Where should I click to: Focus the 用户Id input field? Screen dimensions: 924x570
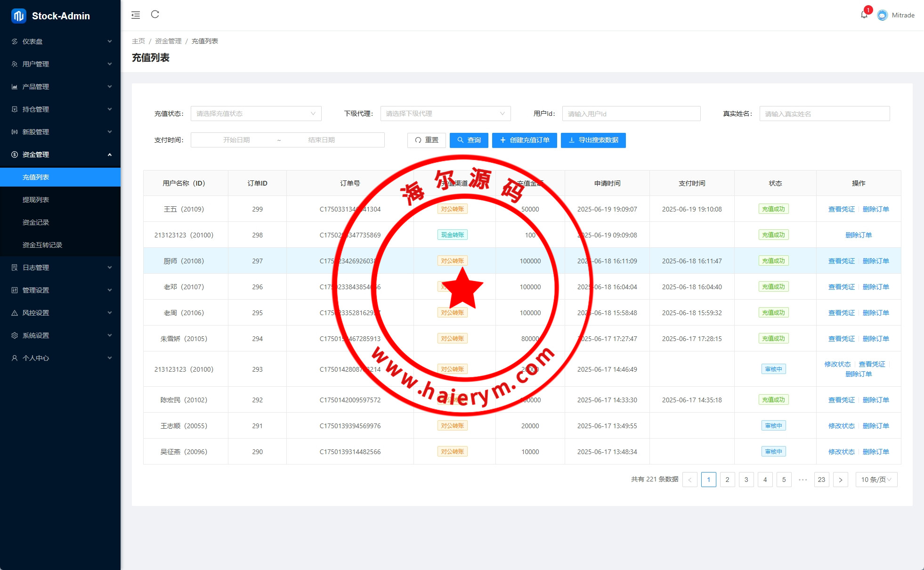[x=631, y=114]
